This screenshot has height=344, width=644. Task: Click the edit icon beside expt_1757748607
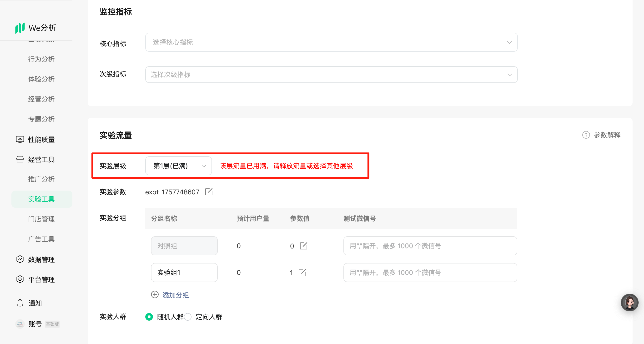point(209,192)
